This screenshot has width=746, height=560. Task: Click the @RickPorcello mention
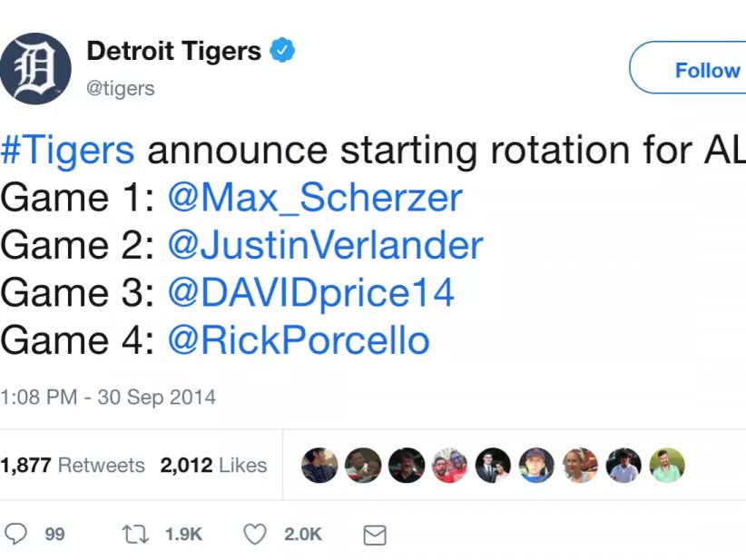pyautogui.click(x=299, y=340)
